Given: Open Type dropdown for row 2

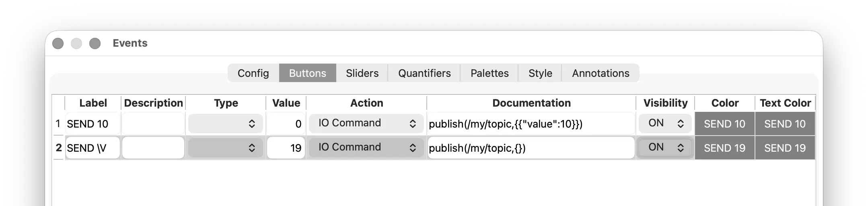Looking at the screenshot, I should pyautogui.click(x=225, y=148).
